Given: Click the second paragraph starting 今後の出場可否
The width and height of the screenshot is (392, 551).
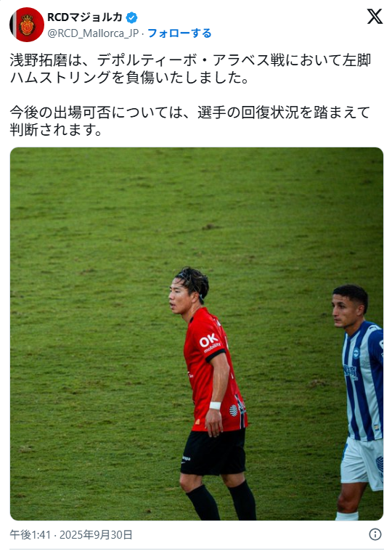Looking at the screenshot, I should click(x=190, y=121).
